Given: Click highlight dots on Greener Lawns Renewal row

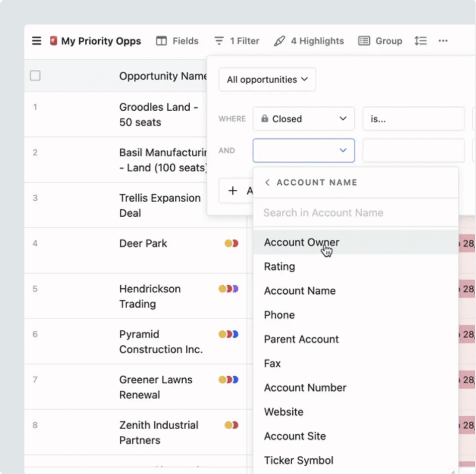Looking at the screenshot, I should point(228,380).
